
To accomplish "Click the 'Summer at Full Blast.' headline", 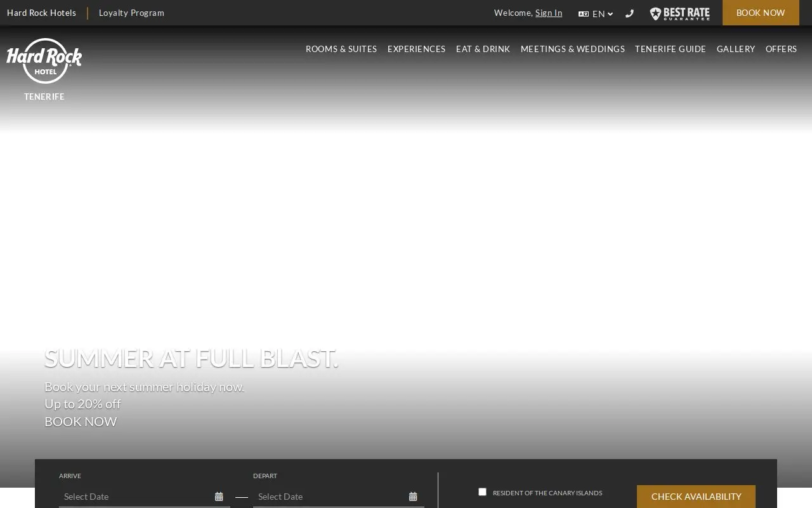I will (192, 358).
